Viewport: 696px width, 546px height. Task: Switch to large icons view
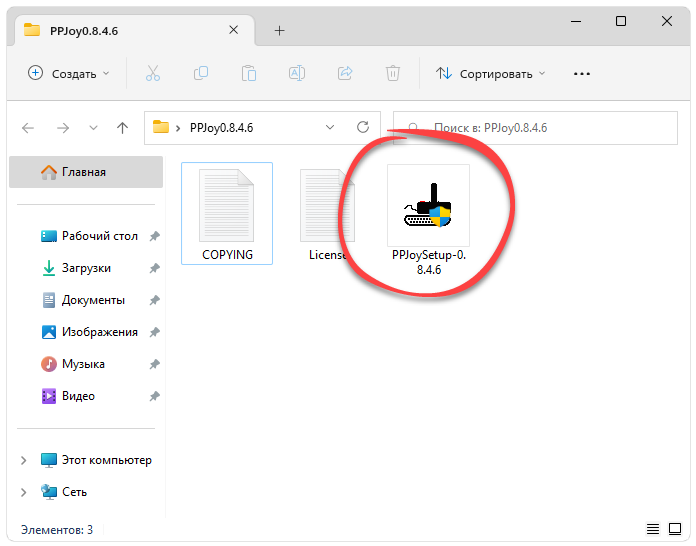(x=675, y=529)
